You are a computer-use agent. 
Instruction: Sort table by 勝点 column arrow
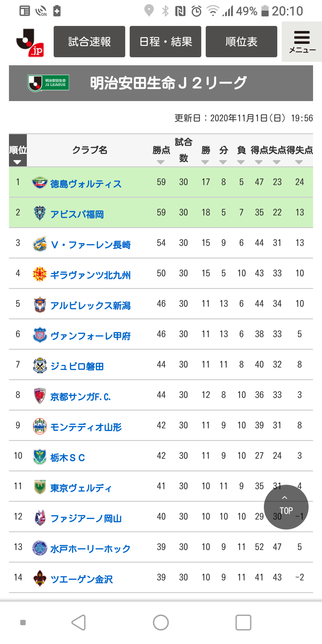click(161, 162)
